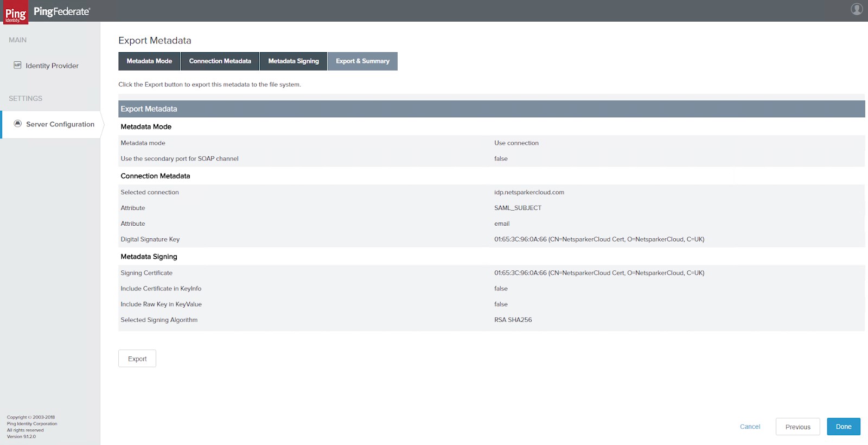The height and width of the screenshot is (445, 868).
Task: Click the RSA SHA256 algorithm value
Action: [513, 320]
